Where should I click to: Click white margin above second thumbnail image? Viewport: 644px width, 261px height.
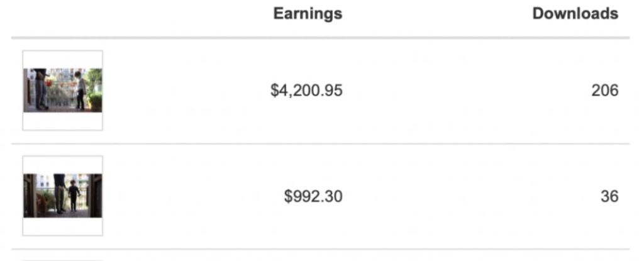[x=63, y=165]
